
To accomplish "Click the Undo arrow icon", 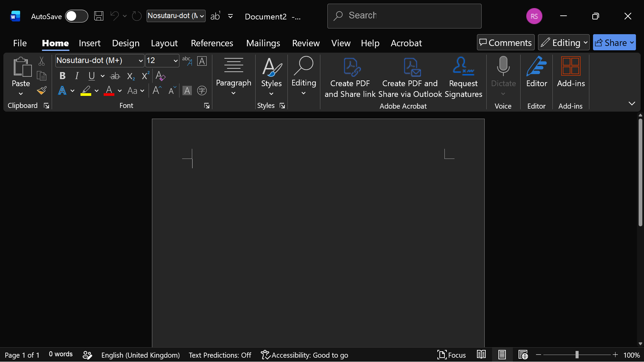I will pos(114,16).
